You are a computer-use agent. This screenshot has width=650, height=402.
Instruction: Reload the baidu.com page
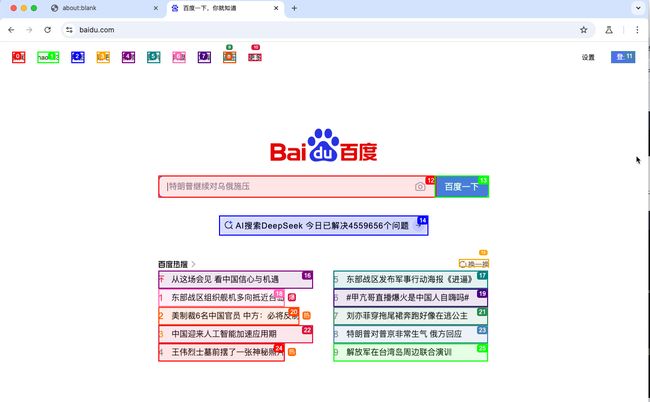pos(48,30)
